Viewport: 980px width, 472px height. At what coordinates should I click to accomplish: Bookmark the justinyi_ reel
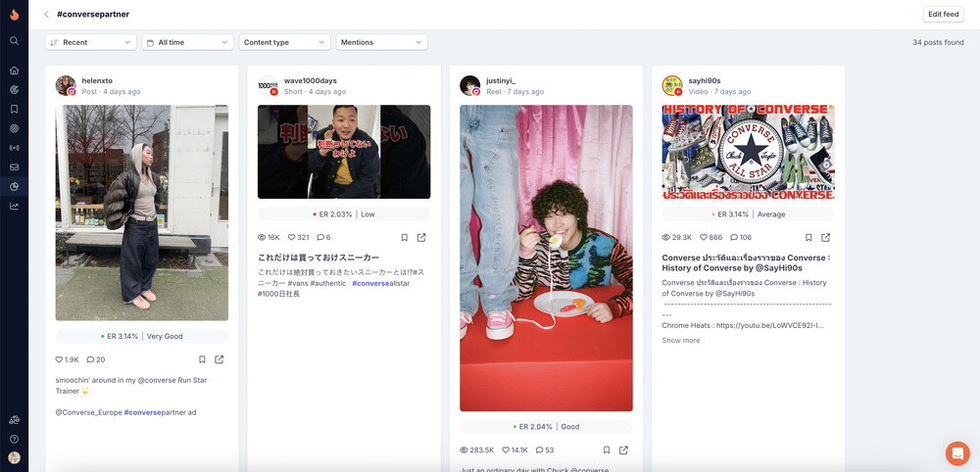pos(607,450)
